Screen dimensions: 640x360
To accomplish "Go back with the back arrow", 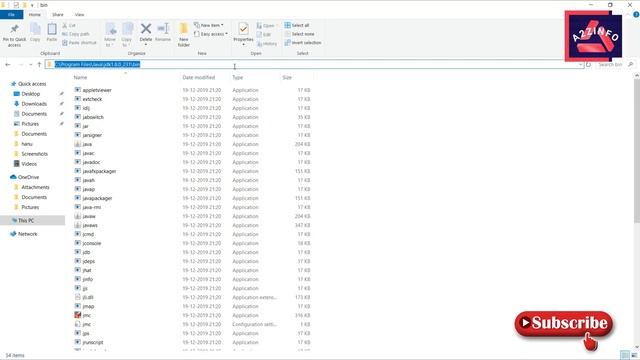I will click(8, 64).
